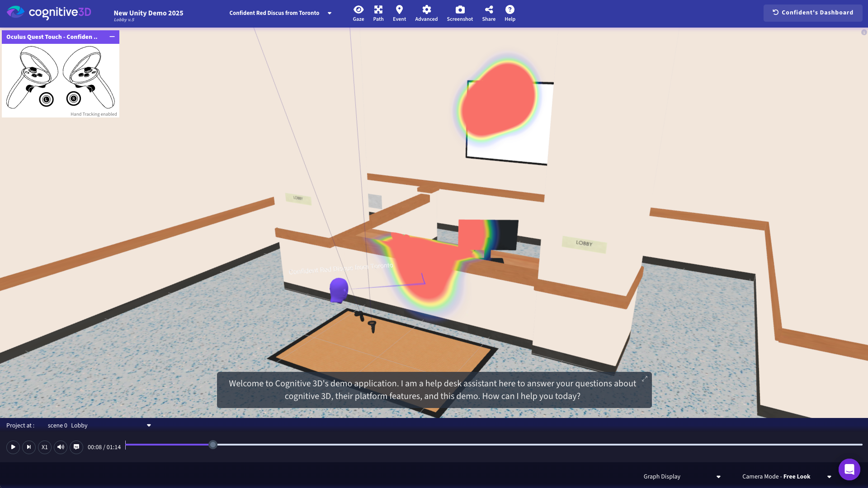Open Advanced gear settings
The width and height of the screenshot is (868, 488).
pyautogui.click(x=426, y=13)
